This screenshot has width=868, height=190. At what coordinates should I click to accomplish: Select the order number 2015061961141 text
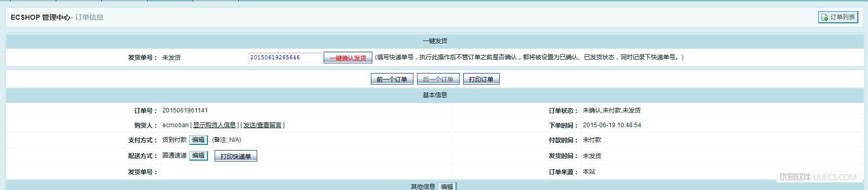185,110
